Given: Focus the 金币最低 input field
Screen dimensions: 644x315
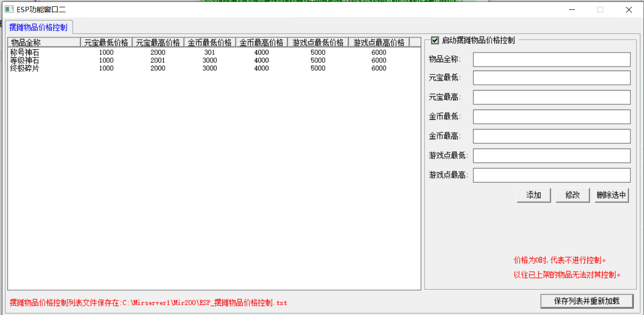Looking at the screenshot, I should click(x=551, y=117).
